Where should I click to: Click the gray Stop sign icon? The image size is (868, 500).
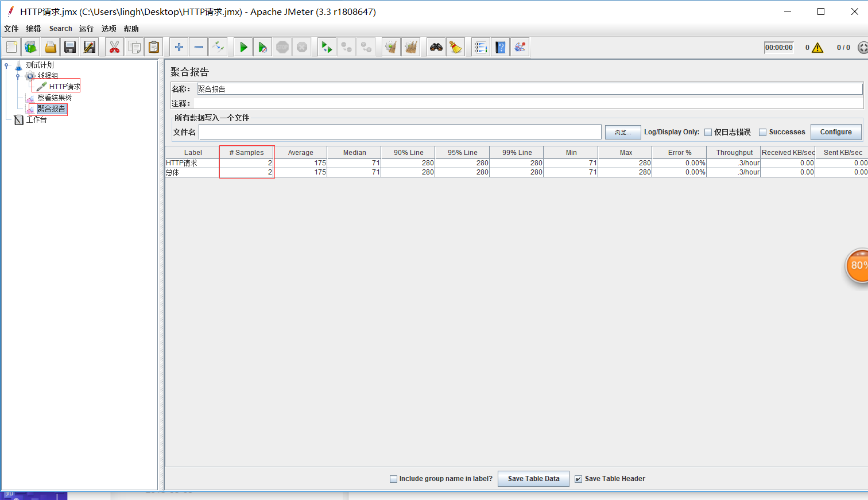click(282, 47)
